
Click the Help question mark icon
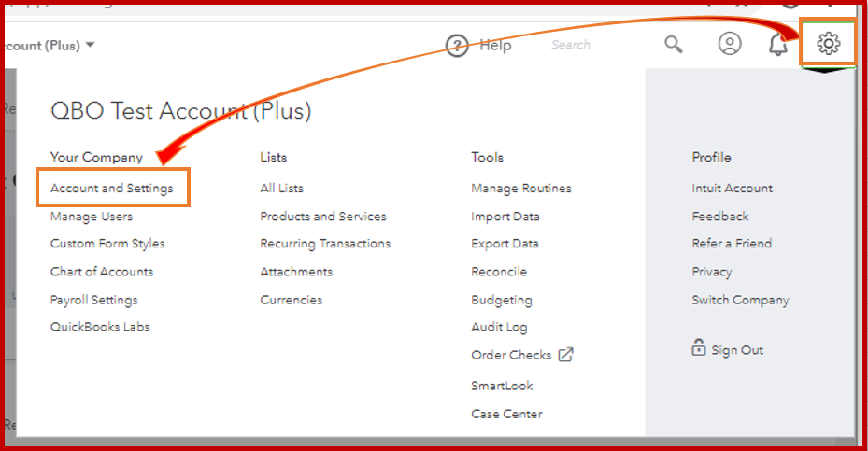pos(457,45)
